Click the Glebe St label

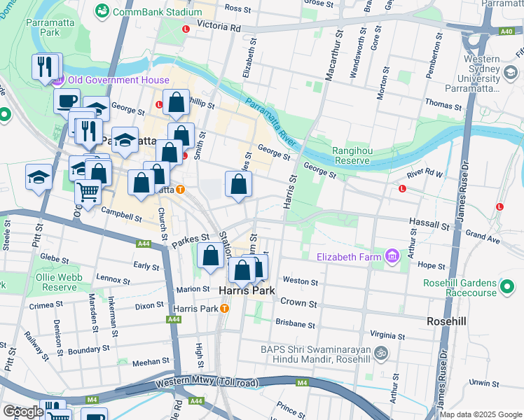pyautogui.click(x=54, y=258)
